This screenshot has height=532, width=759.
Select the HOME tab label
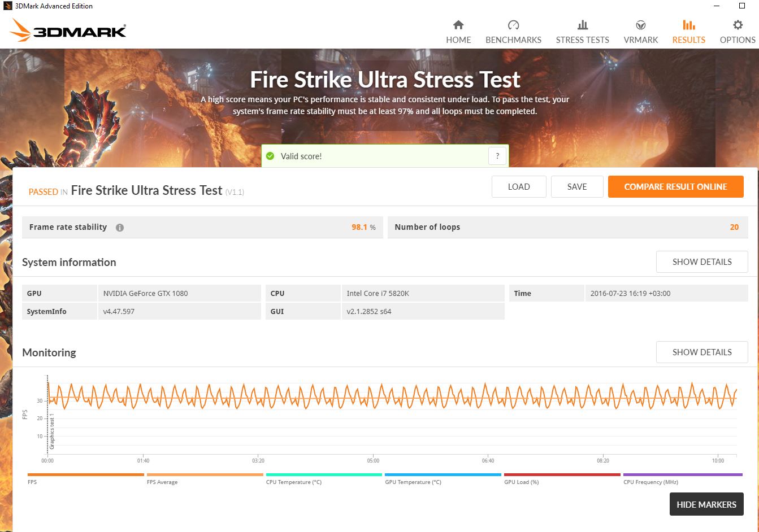pos(458,40)
